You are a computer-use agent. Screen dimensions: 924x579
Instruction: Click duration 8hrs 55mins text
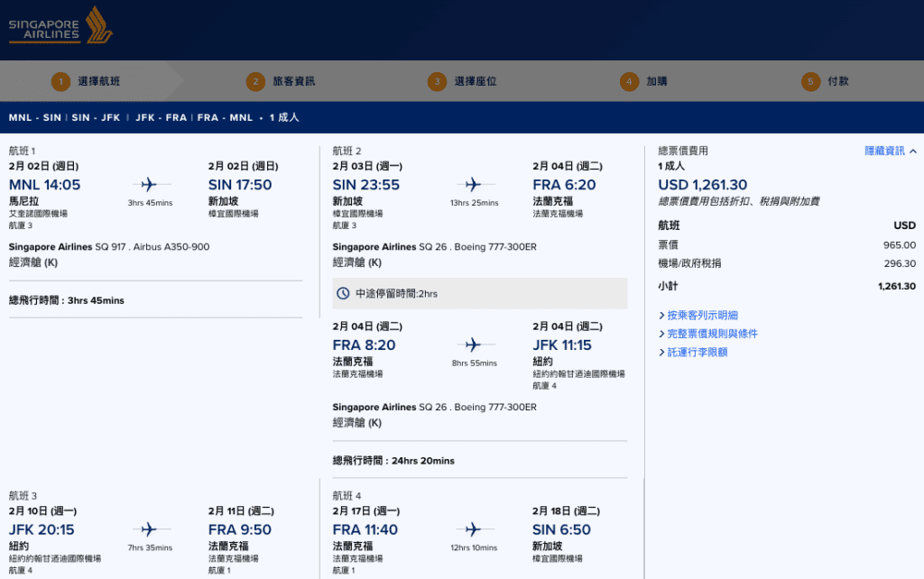click(475, 363)
